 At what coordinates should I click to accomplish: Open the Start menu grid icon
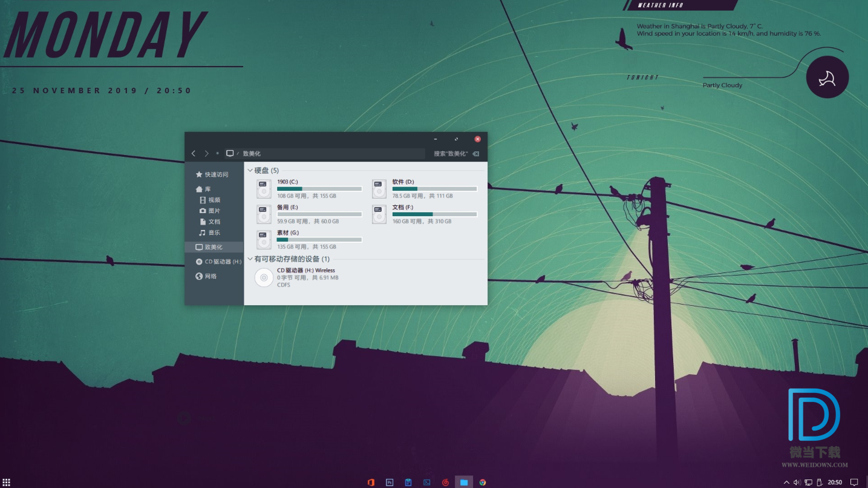[6, 482]
